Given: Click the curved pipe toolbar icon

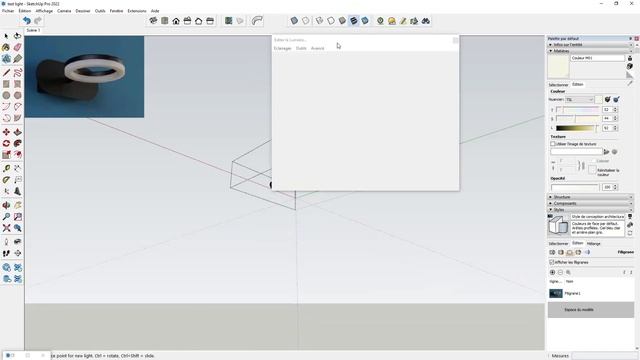Looking at the screenshot, I should tap(257, 20).
